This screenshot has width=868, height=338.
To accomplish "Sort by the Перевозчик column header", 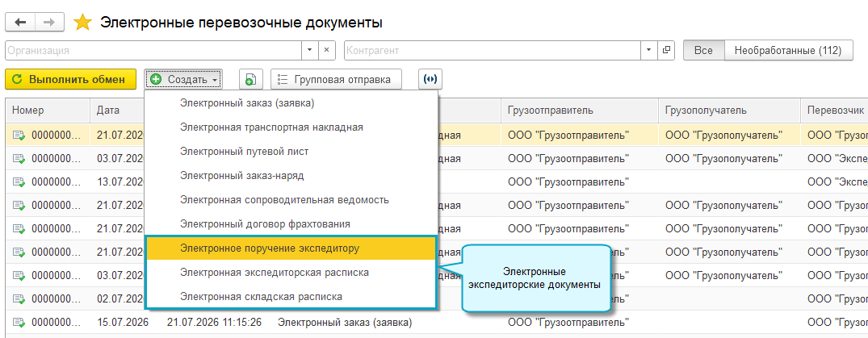I will pos(833,111).
